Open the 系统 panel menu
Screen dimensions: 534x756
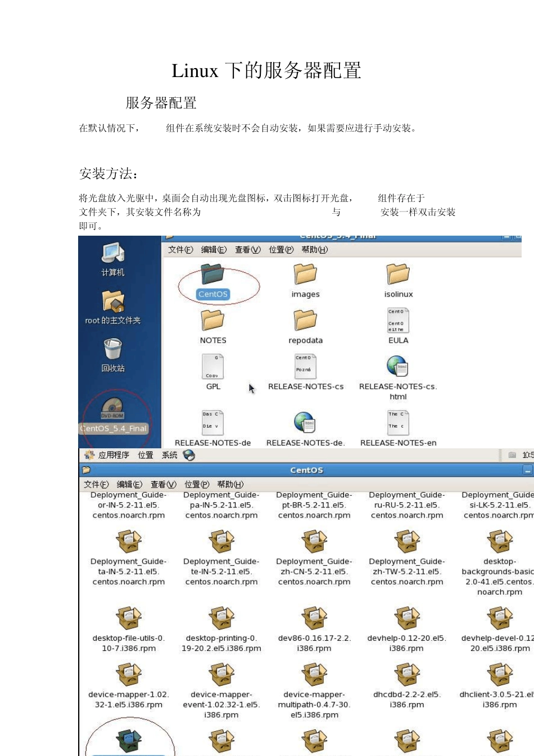coord(170,455)
